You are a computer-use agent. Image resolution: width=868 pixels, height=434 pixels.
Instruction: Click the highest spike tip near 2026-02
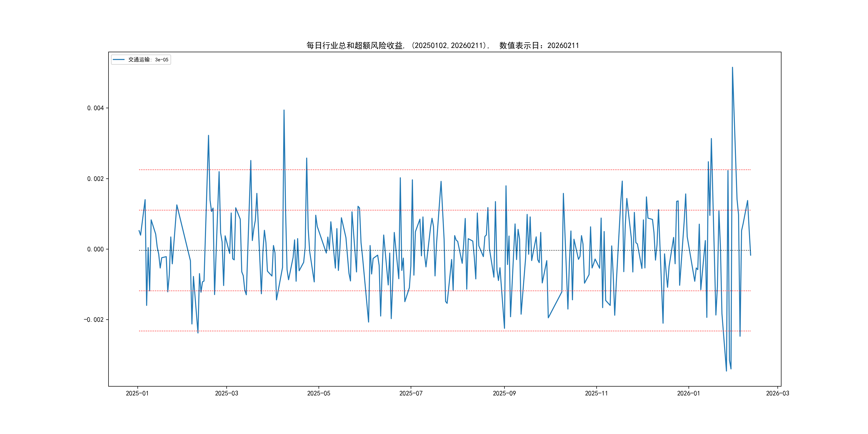tap(732, 68)
